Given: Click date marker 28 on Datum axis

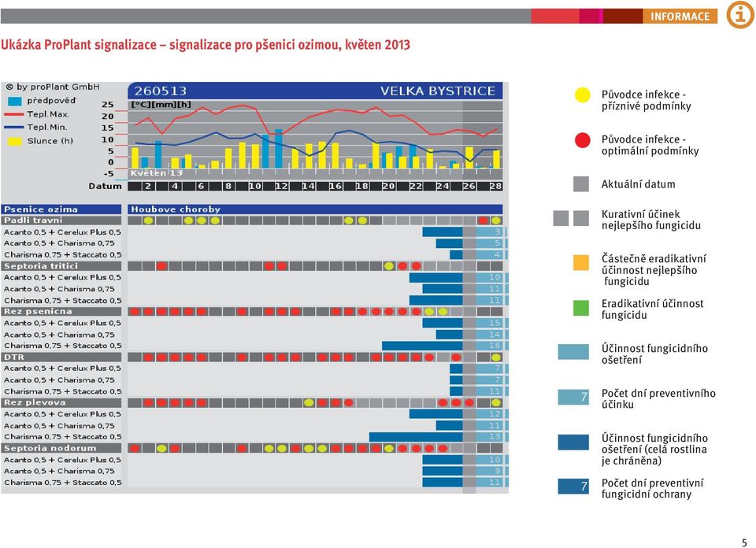Looking at the screenshot, I should click(495, 186).
